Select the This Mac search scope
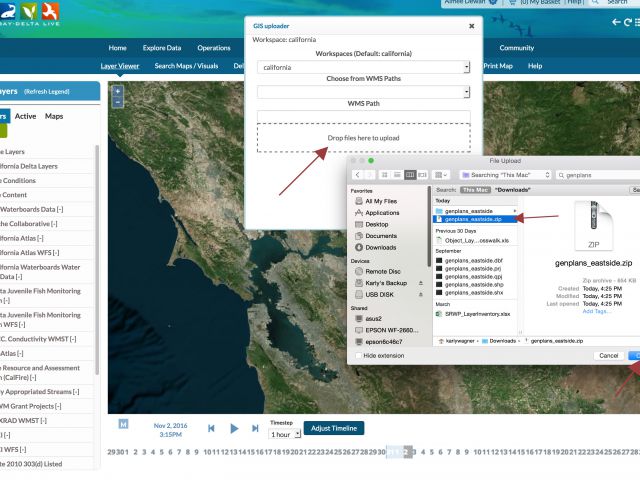Image resolution: width=640 pixels, height=480 pixels. pyautogui.click(x=475, y=190)
